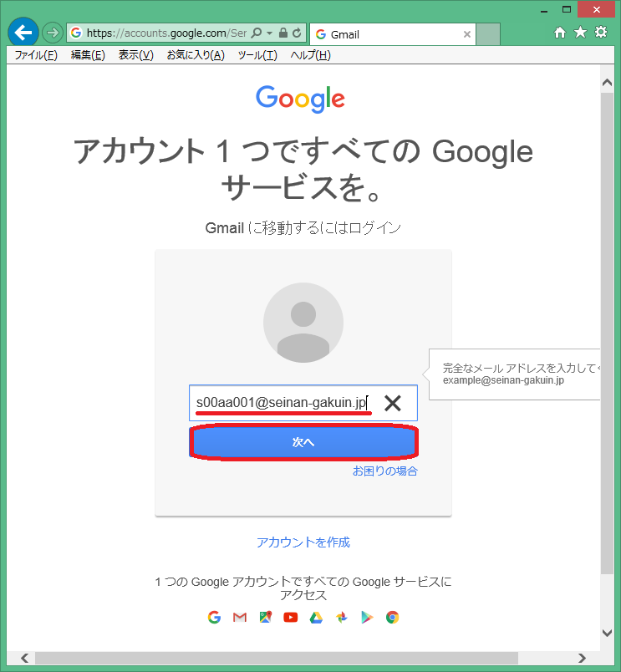Screen dimensions: 621x672
Task: Close the Gmail tab
Action: (467, 34)
